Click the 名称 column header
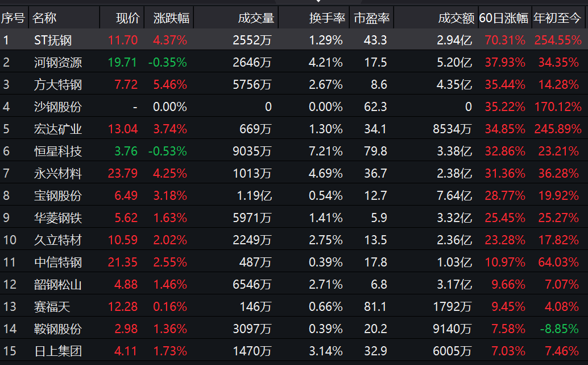The height and width of the screenshot is (365, 588). click(x=45, y=18)
